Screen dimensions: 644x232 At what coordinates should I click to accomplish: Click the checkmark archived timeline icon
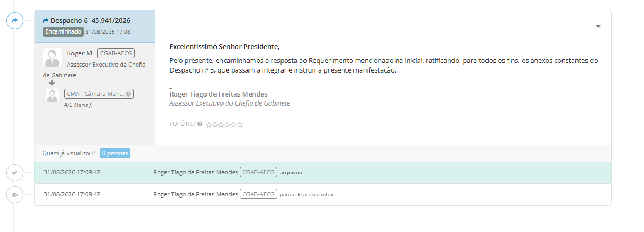point(15,173)
